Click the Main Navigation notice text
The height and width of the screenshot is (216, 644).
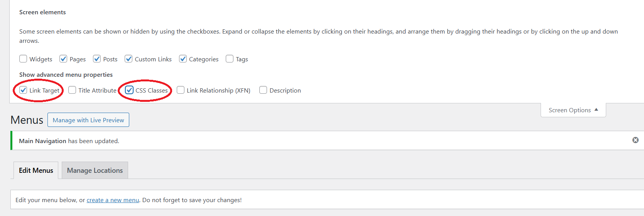tap(69, 141)
